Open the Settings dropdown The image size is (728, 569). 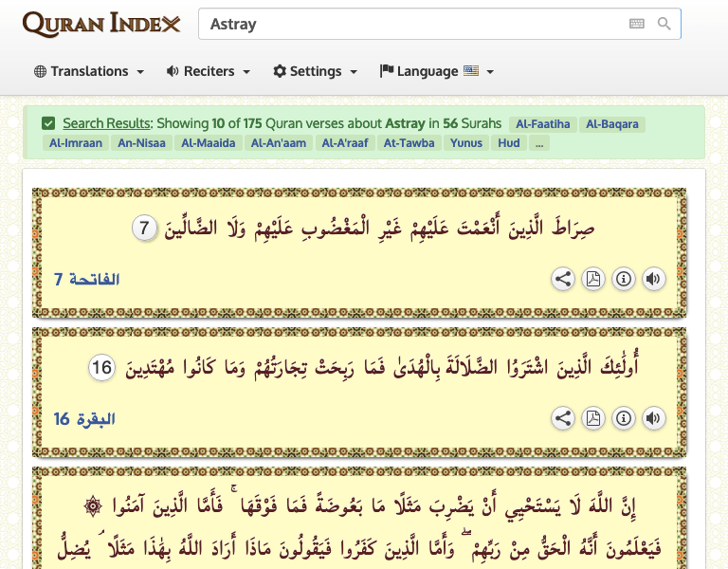(316, 71)
